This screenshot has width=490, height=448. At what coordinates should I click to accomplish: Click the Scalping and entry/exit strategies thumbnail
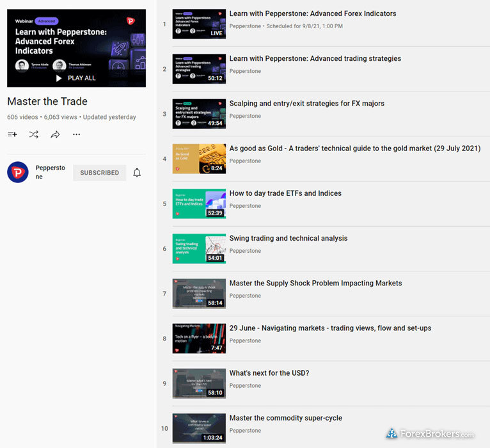click(199, 114)
